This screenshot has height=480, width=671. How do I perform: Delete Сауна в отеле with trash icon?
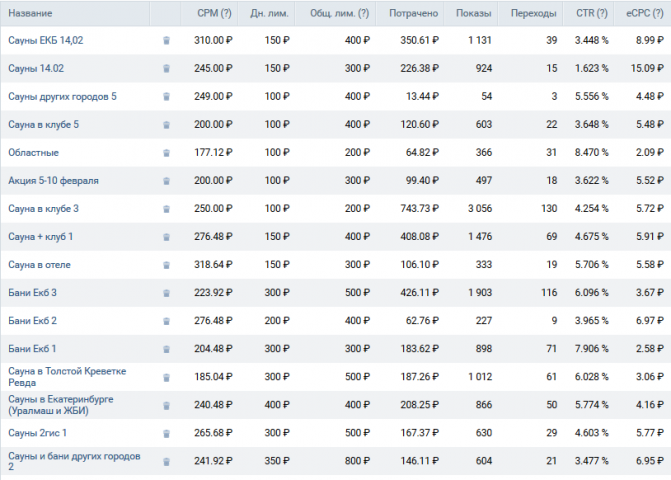pyautogui.click(x=166, y=265)
